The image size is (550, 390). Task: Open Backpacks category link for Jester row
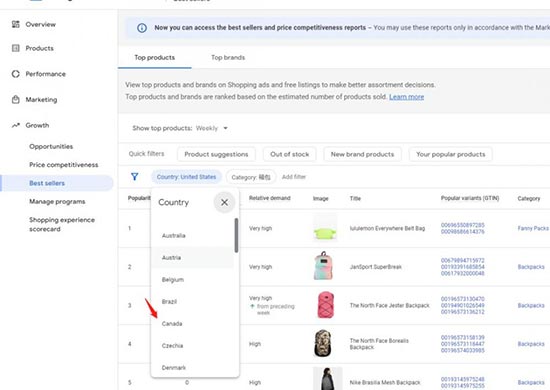pyautogui.click(x=531, y=305)
